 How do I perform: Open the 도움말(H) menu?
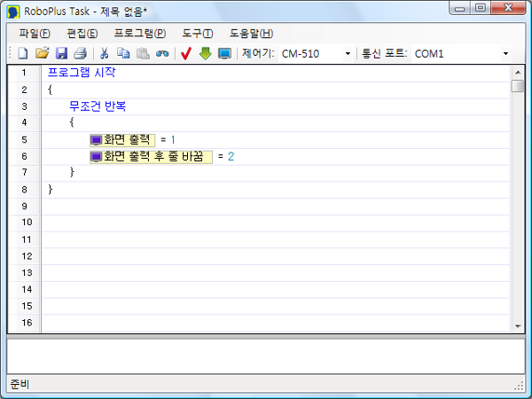point(251,34)
